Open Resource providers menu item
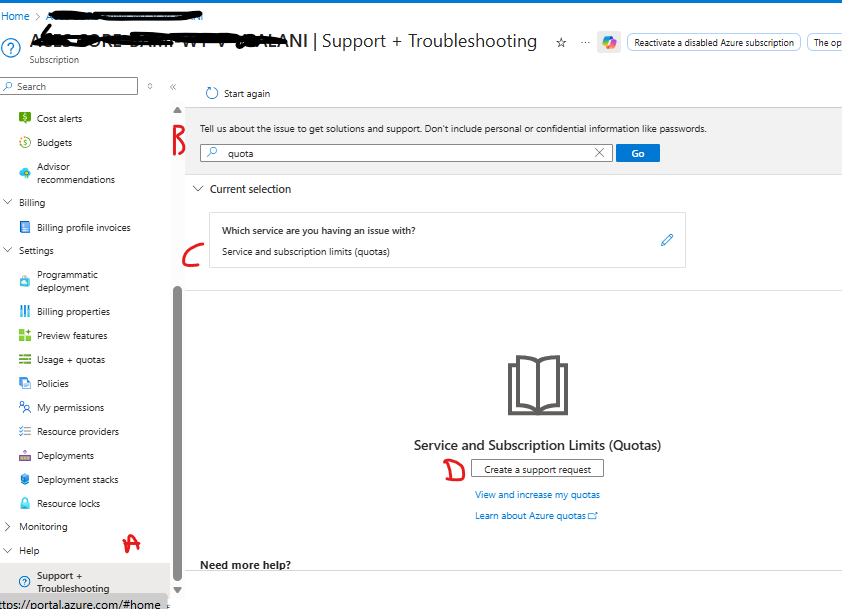The image size is (842, 609). (78, 432)
